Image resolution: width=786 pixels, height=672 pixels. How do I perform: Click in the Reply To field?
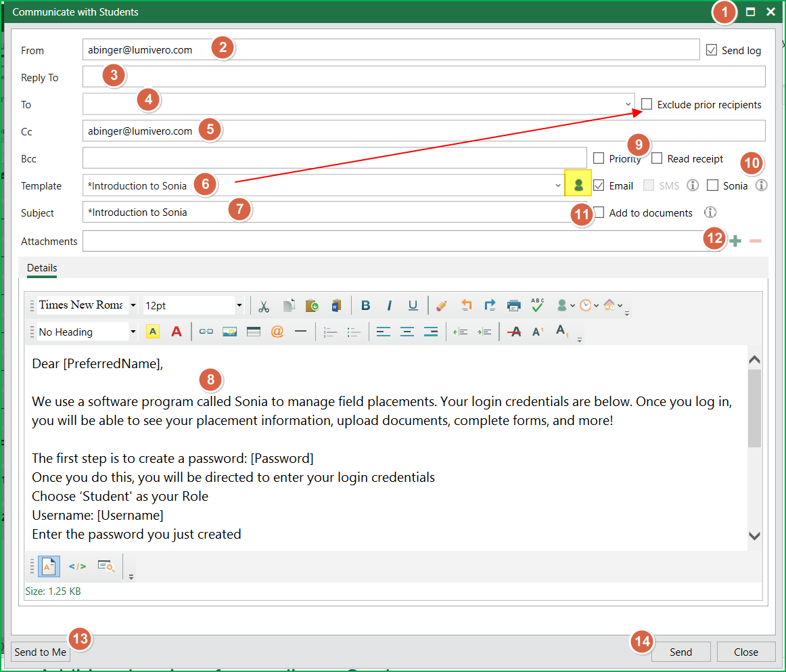pos(423,76)
